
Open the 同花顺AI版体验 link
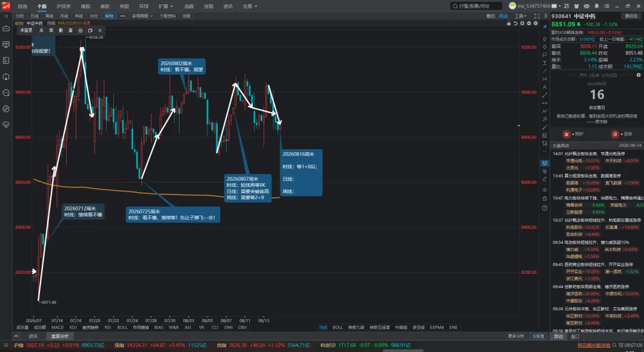[594, 345]
